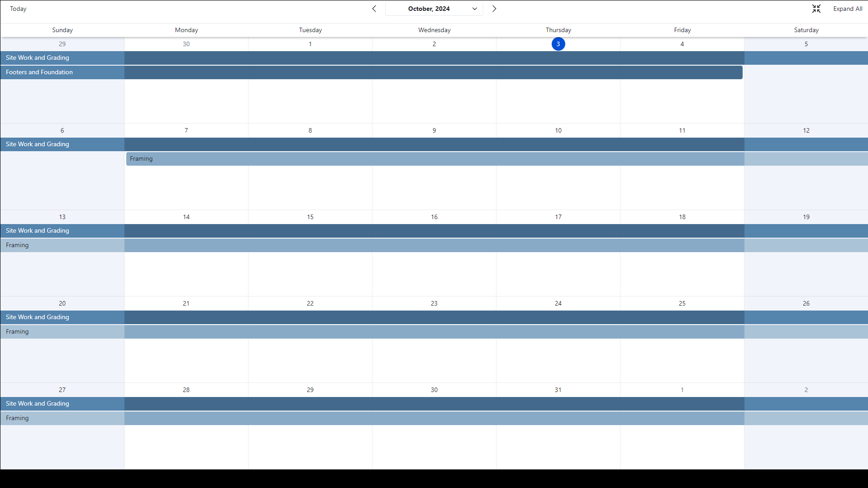Select date 9 on Wednesday
The image size is (868, 488).
tap(434, 130)
